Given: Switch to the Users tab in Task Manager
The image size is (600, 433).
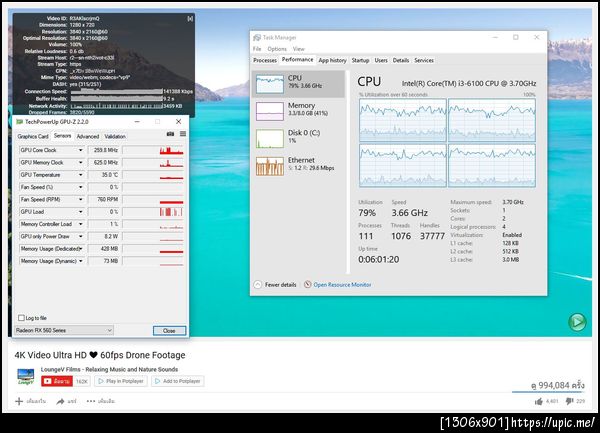Looking at the screenshot, I should pyautogui.click(x=381, y=60).
